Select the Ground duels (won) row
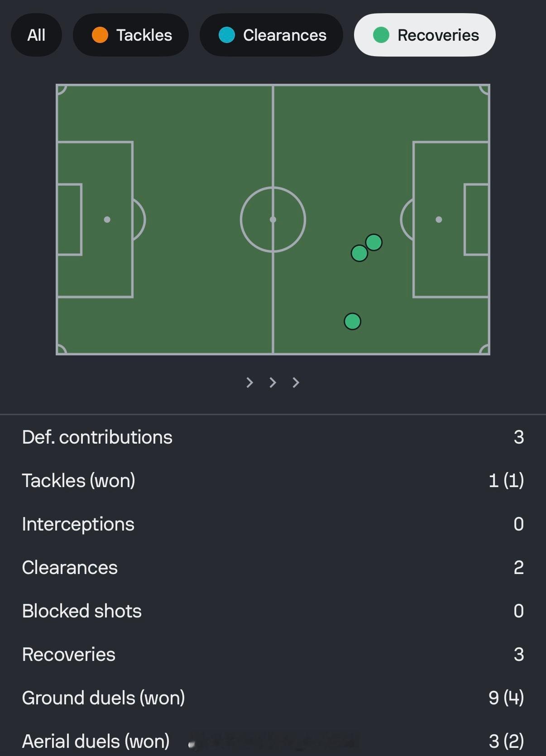546x756 pixels. 273,698
